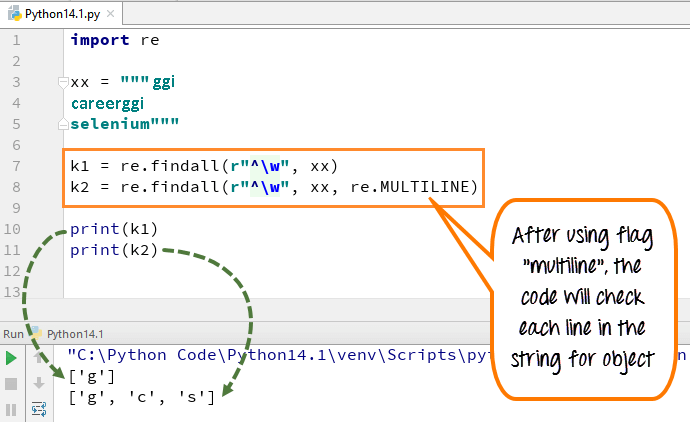Click the import keyword on line 1

click(x=100, y=41)
